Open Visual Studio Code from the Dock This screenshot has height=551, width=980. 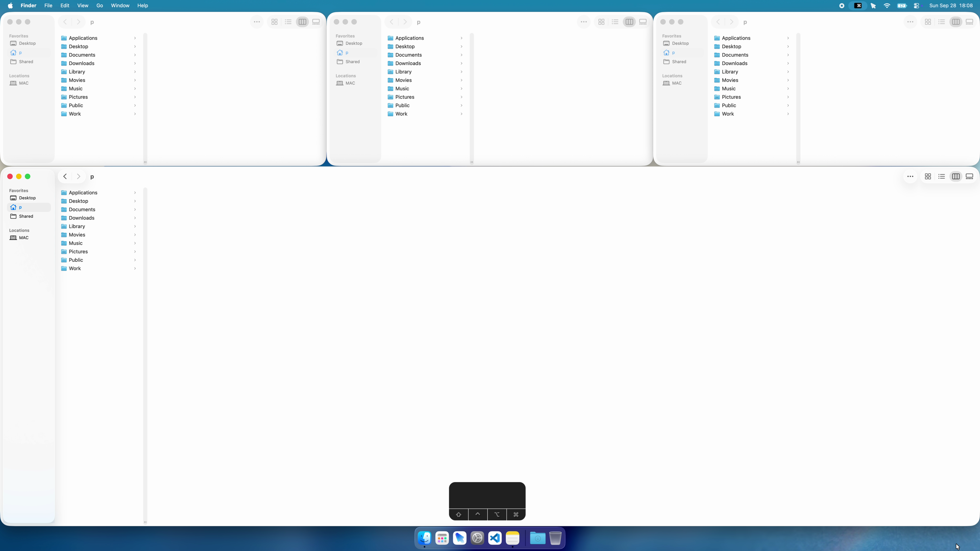click(495, 538)
